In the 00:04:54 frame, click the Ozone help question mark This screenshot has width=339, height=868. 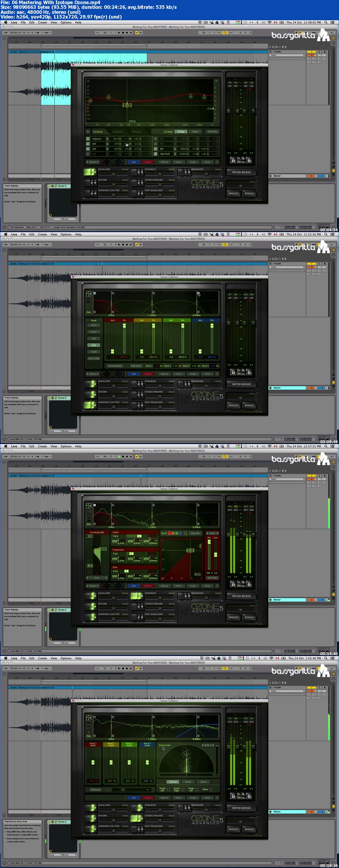(217, 162)
